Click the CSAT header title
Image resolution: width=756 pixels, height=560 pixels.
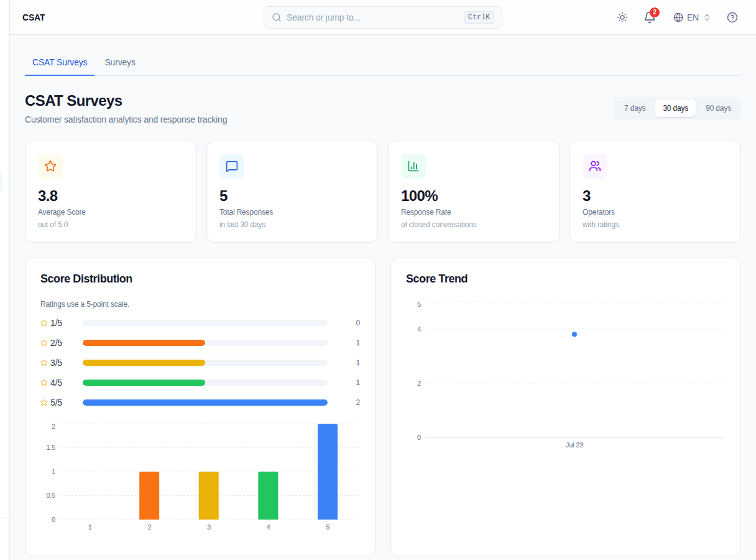[34, 17]
